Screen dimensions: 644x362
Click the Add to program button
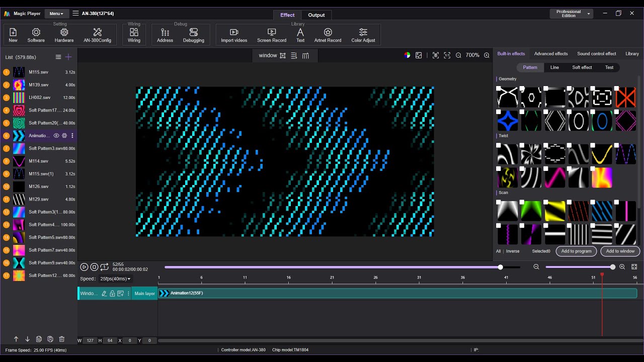click(x=577, y=251)
